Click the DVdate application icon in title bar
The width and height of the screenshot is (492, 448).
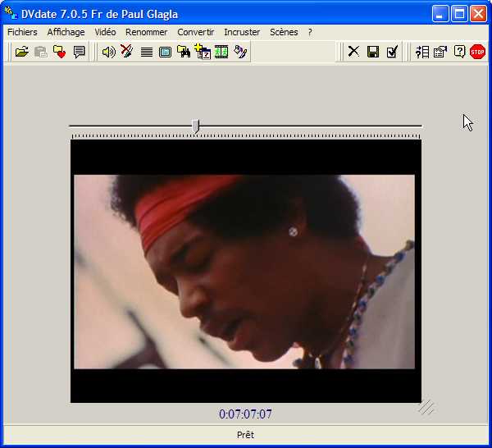[11, 13]
